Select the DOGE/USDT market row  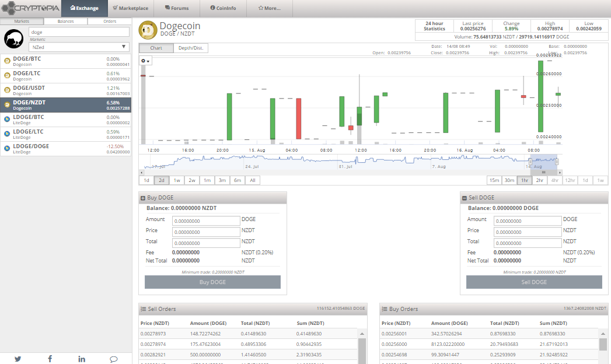point(65,90)
